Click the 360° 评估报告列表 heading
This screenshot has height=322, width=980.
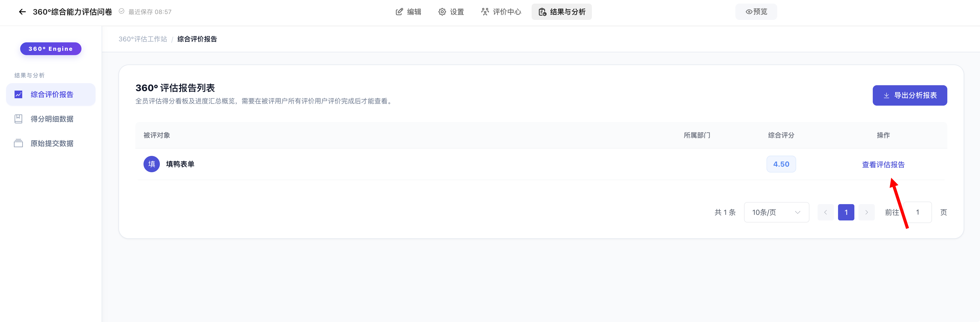pos(175,88)
